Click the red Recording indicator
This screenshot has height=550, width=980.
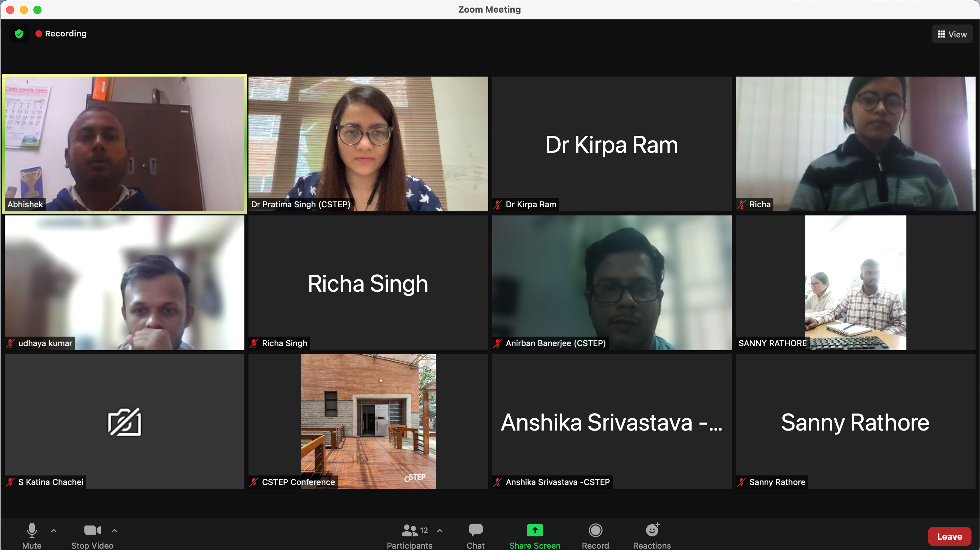61,34
